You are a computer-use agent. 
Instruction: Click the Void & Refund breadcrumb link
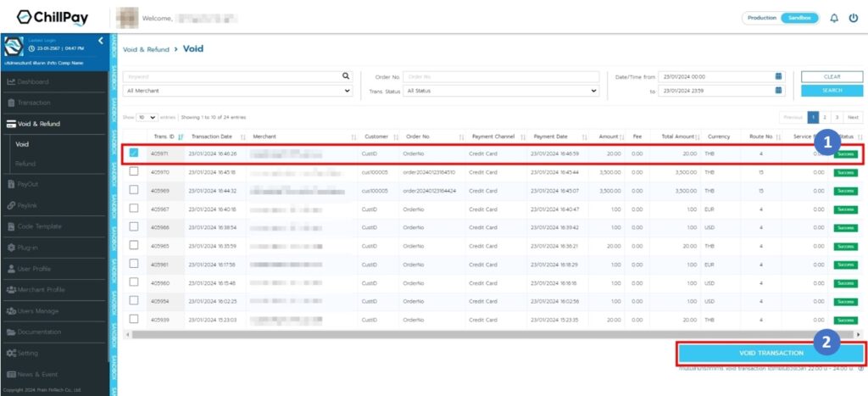click(146, 49)
